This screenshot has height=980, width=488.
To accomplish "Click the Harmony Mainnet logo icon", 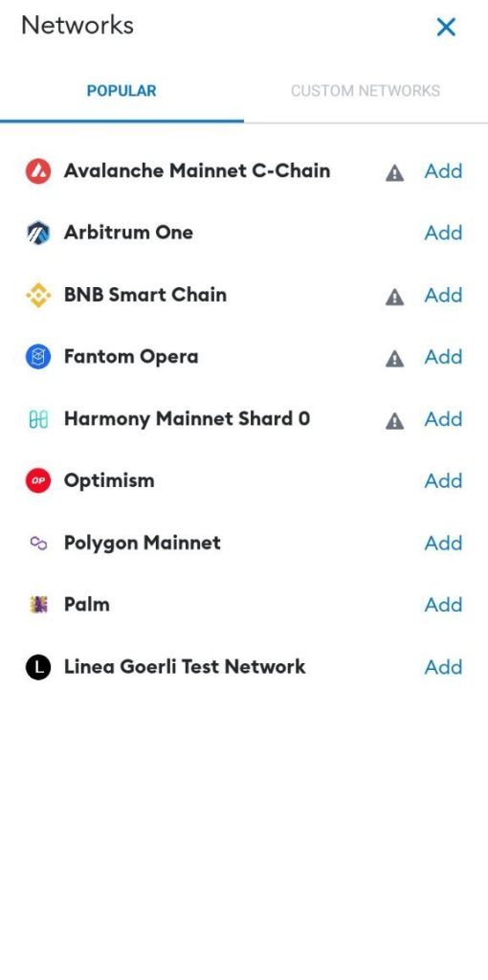I will coord(38,419).
